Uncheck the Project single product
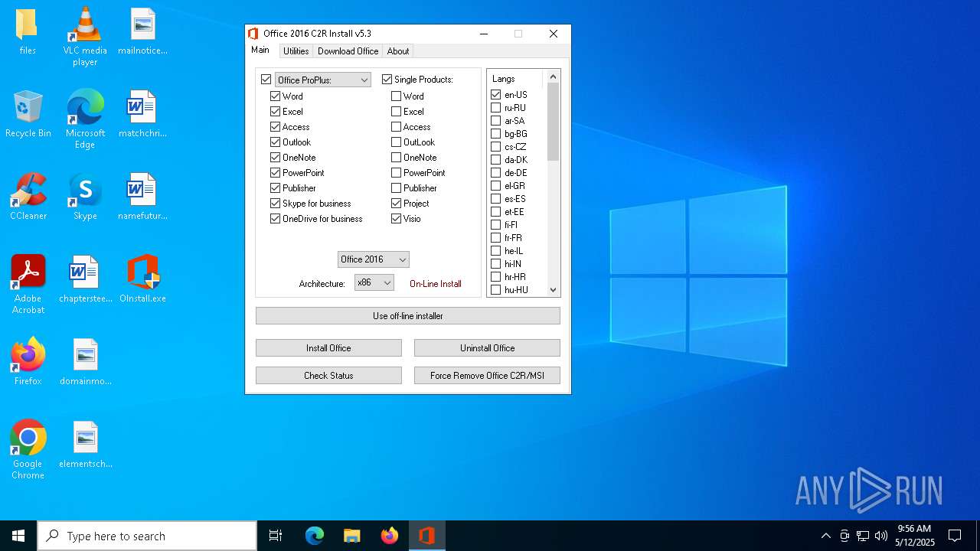This screenshot has width=980, height=551. (397, 204)
